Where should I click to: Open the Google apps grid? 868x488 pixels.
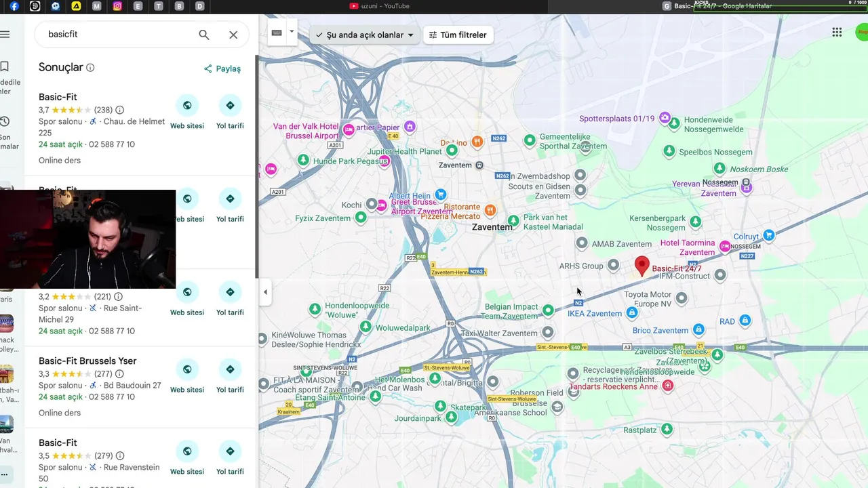pos(837,33)
